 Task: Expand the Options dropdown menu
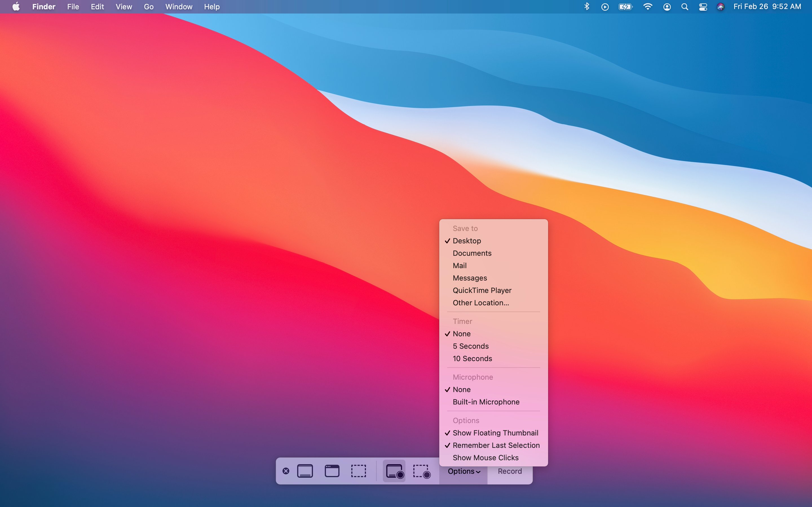[x=462, y=471]
